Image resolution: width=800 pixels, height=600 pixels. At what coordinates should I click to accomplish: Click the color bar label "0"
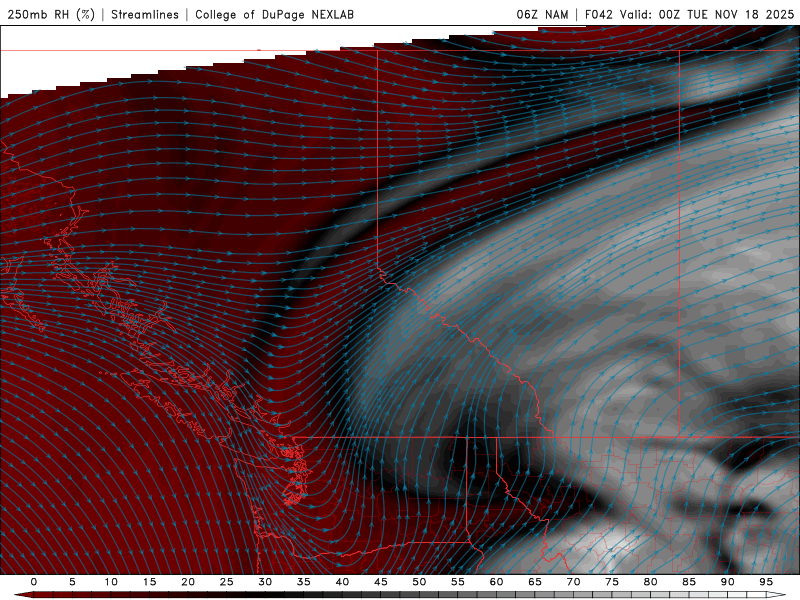point(34,582)
